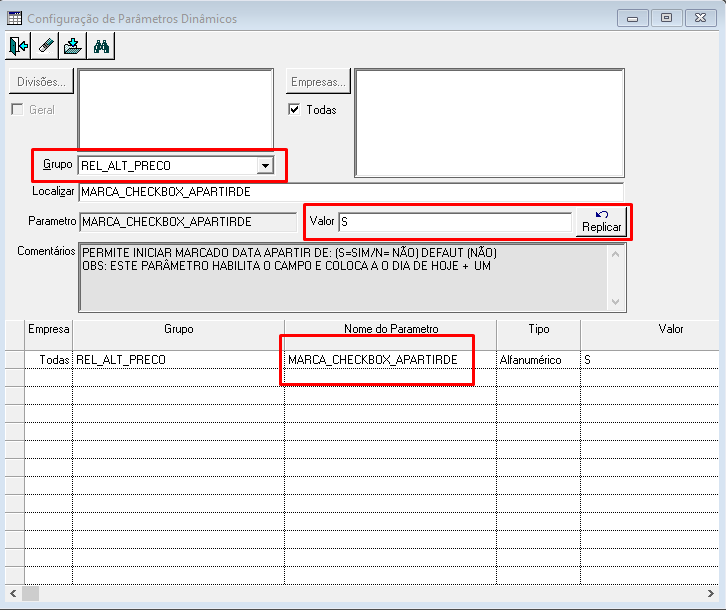Click the Comentários text area
The height and width of the screenshot is (610, 726).
click(352, 277)
